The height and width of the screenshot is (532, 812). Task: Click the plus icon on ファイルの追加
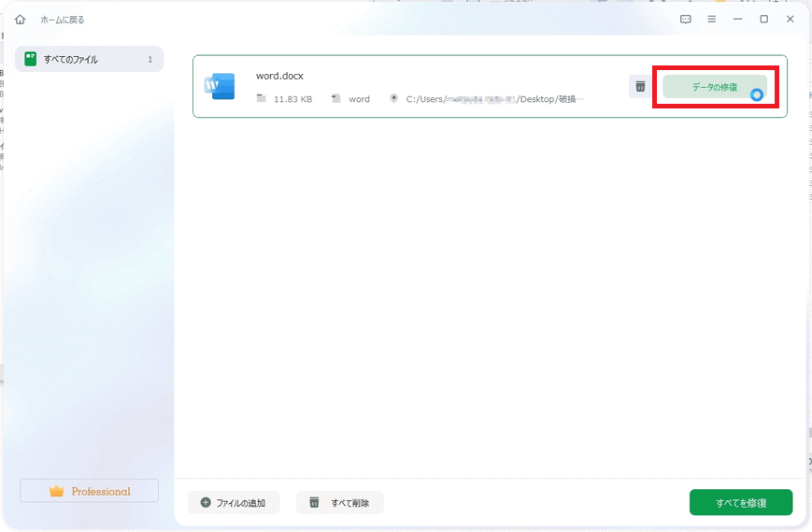(x=206, y=503)
